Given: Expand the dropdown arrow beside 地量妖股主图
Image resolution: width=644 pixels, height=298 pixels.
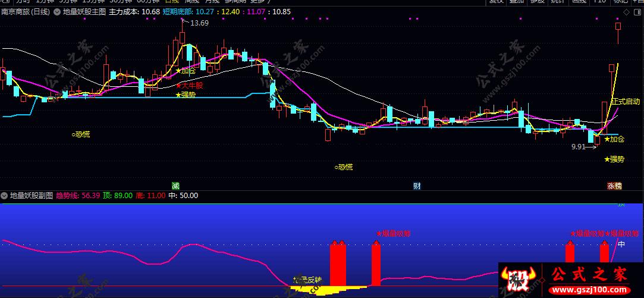Looking at the screenshot, I should tap(56, 12).
